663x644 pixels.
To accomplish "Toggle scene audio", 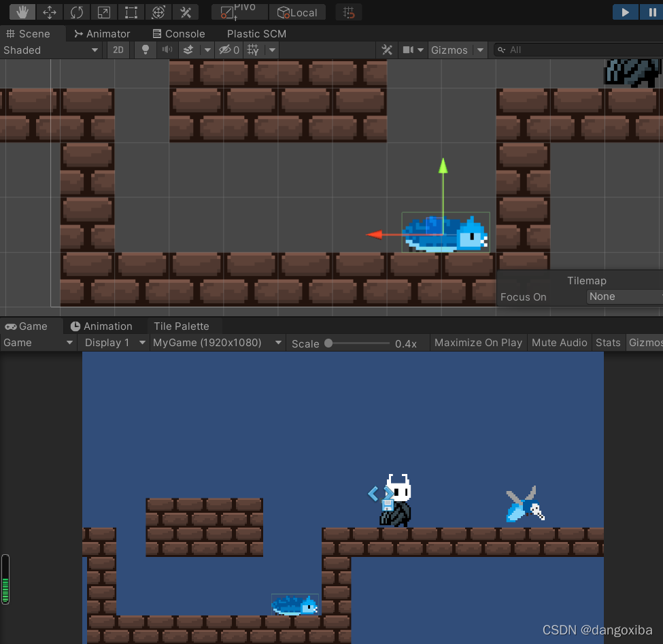I will point(167,50).
